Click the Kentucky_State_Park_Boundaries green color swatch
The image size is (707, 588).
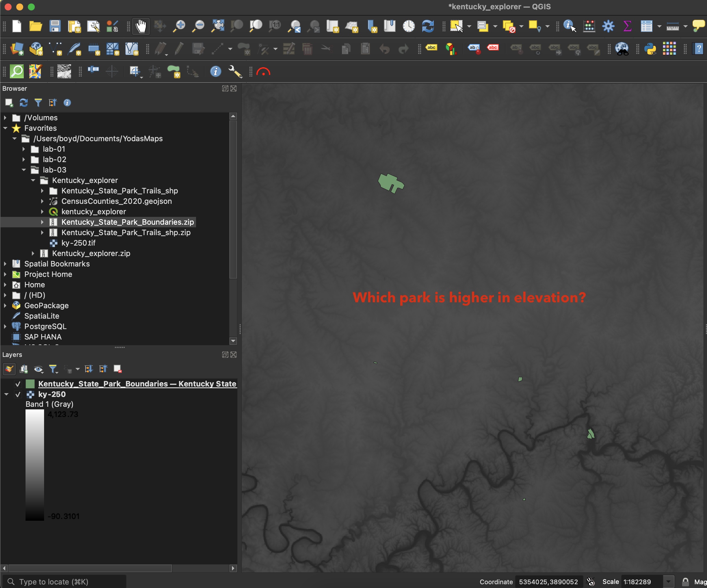coord(30,384)
